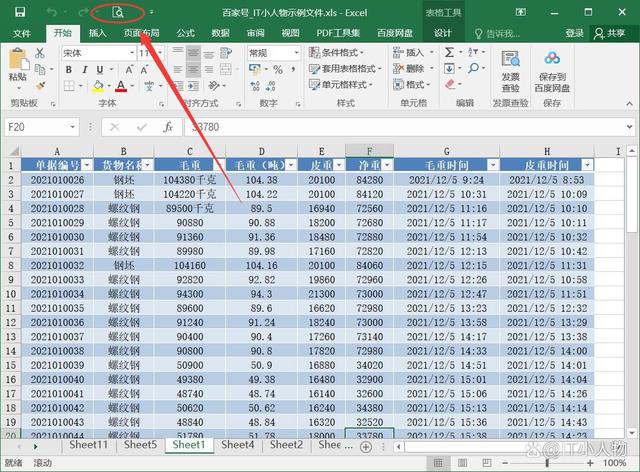Open the 页面布局 ribbon tab
The height and width of the screenshot is (472, 640).
click(141, 33)
